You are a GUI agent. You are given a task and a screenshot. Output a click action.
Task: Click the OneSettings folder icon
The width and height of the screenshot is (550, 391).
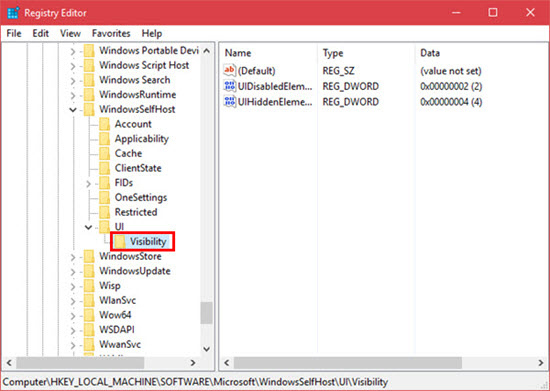click(105, 198)
